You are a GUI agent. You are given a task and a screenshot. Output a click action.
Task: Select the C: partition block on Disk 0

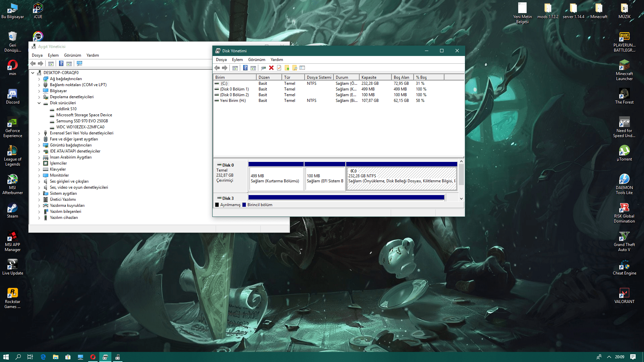(401, 179)
